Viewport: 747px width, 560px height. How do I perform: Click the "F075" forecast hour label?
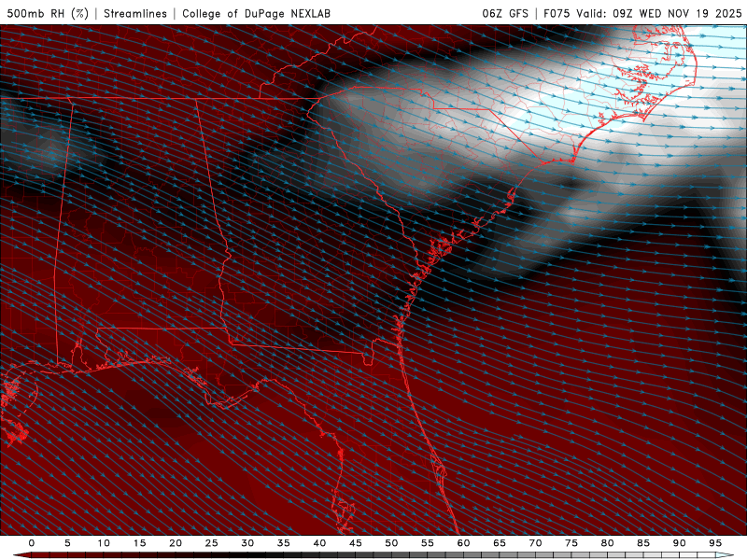pyautogui.click(x=557, y=13)
